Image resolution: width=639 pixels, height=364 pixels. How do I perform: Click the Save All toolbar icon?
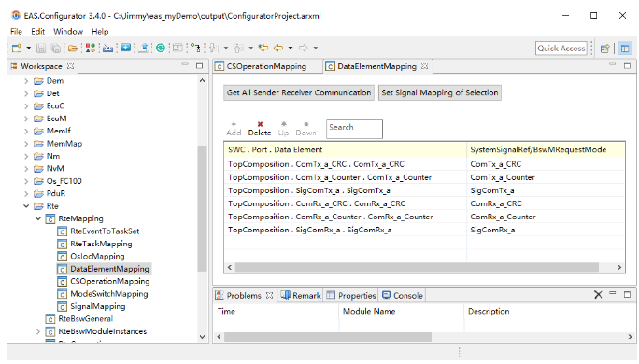click(55, 48)
